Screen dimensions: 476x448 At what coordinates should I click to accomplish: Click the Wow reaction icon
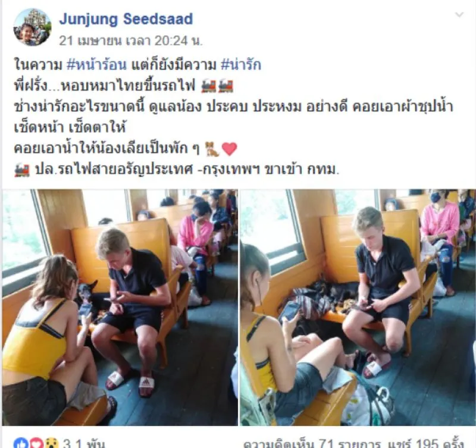pyautogui.click(x=51, y=443)
